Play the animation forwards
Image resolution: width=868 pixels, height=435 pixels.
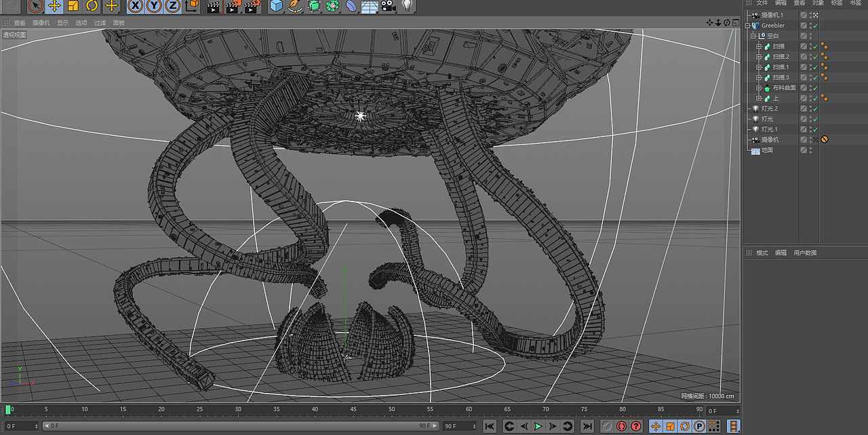click(538, 426)
